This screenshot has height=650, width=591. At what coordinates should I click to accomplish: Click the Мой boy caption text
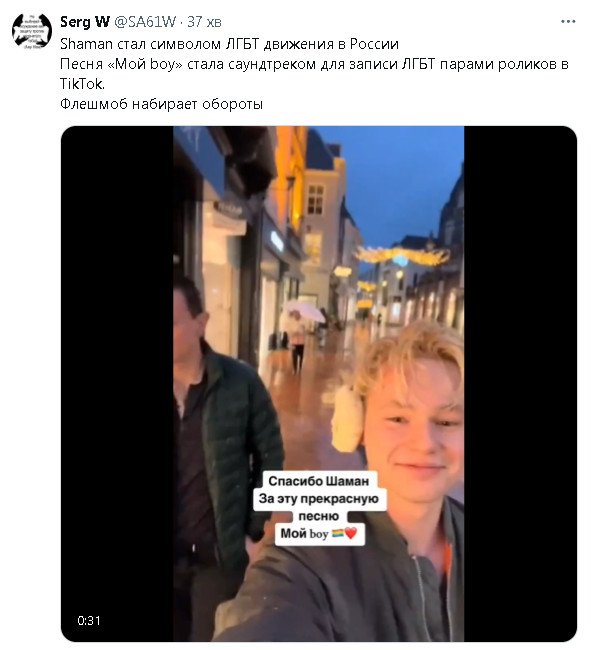click(x=304, y=534)
